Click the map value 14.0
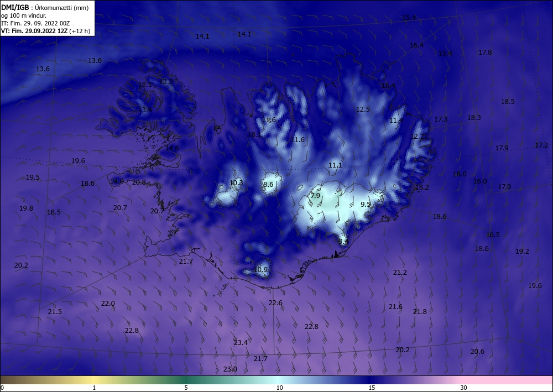The width and height of the screenshot is (553, 392). [117, 181]
